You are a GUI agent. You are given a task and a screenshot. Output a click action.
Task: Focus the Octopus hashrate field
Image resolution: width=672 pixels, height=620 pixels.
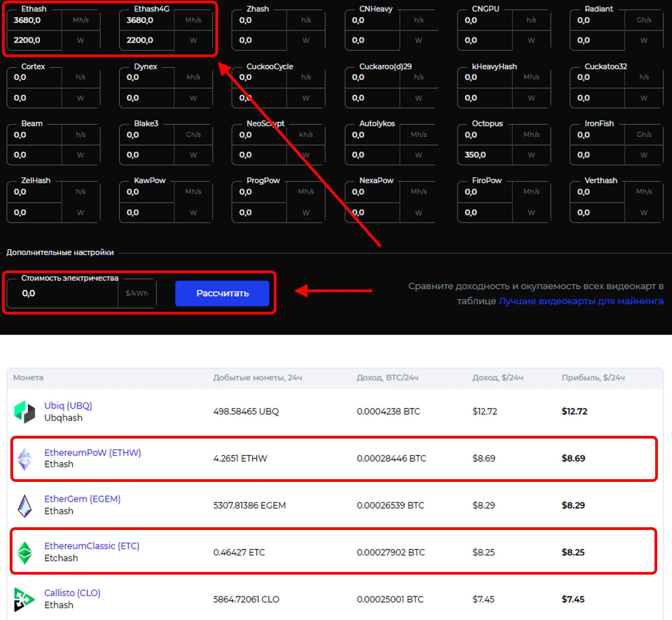(485, 135)
